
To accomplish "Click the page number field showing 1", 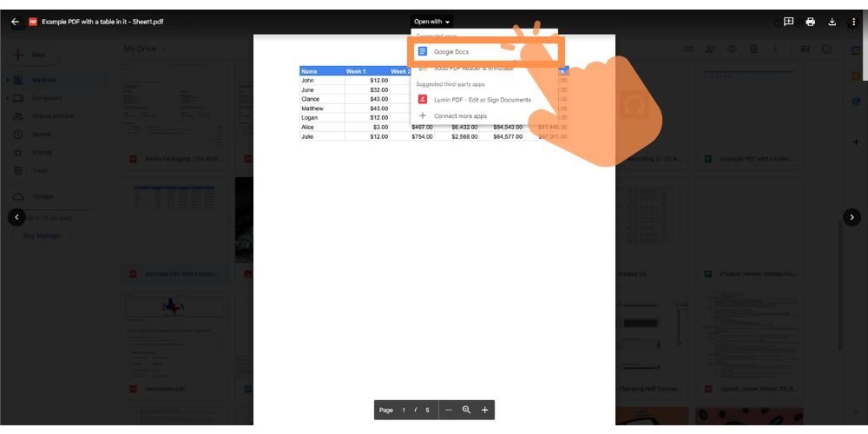I will pyautogui.click(x=404, y=411).
